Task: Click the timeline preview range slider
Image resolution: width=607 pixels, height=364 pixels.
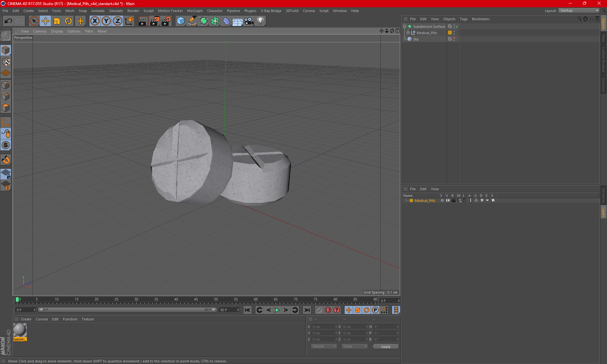Action: [x=127, y=310]
